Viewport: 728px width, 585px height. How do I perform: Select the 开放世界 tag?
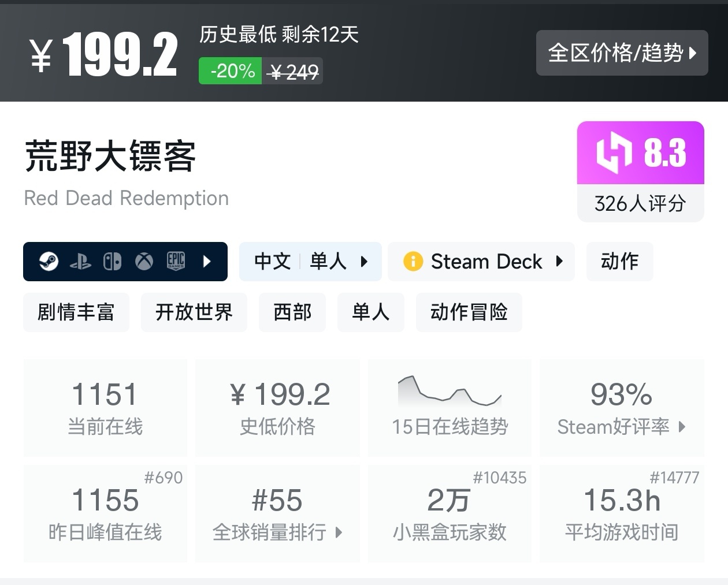point(194,312)
